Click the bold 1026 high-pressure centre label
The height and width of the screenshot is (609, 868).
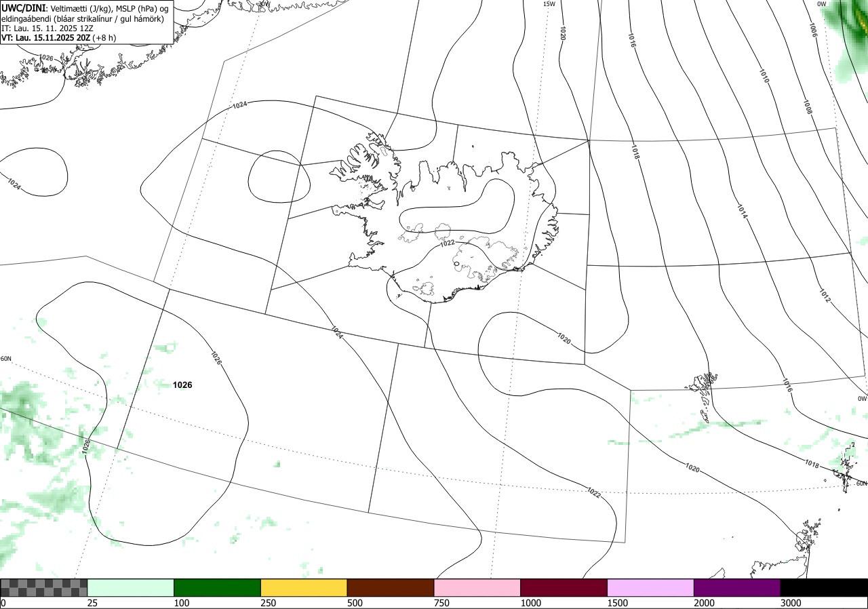coord(182,385)
